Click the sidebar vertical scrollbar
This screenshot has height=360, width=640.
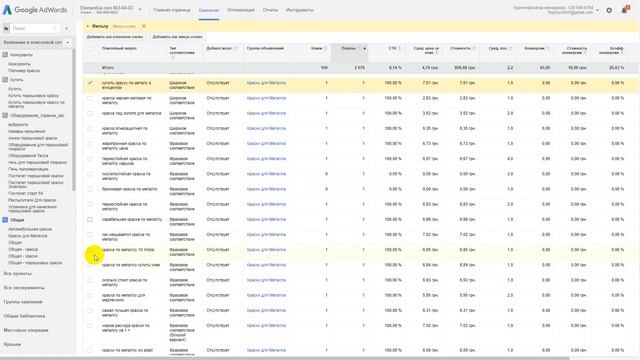(x=74, y=120)
